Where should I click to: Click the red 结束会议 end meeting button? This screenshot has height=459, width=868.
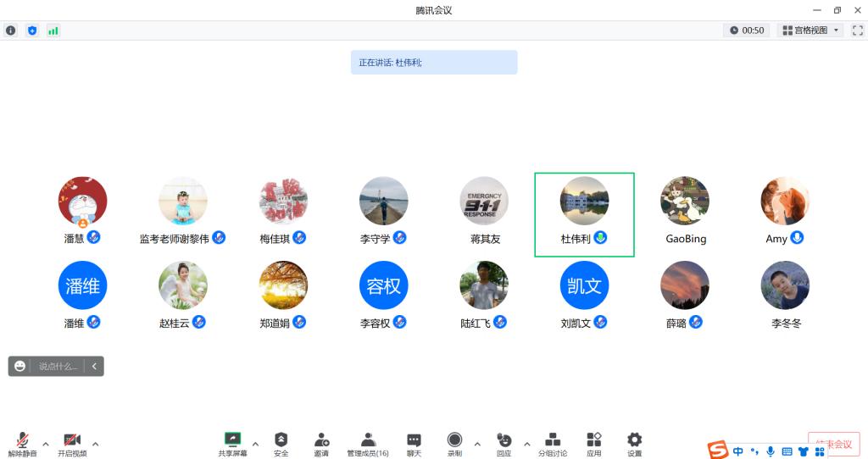pos(833,444)
